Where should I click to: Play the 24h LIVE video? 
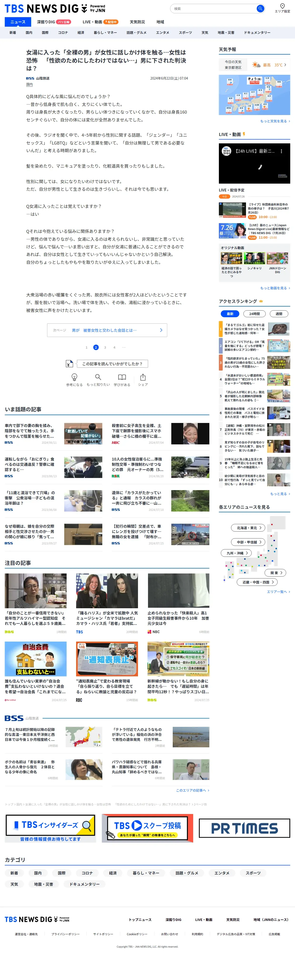point(254,164)
